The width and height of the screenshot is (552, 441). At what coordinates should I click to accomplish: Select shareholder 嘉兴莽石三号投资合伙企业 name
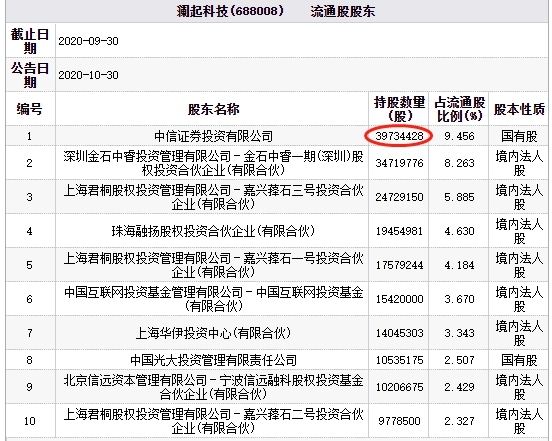click(x=213, y=197)
